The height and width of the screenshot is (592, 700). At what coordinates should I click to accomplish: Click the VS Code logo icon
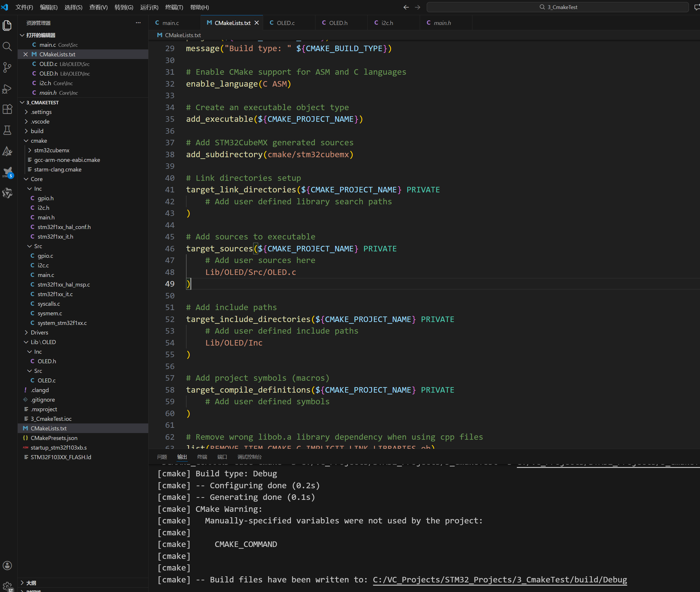(5, 7)
